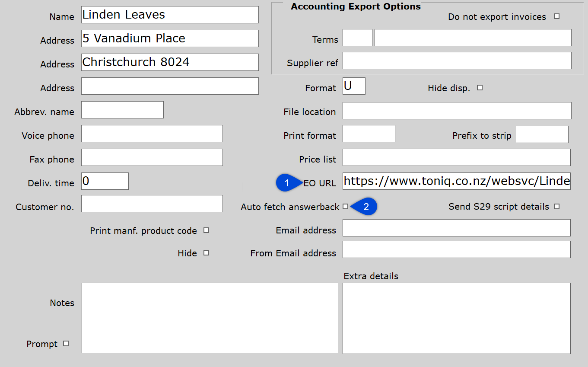
Task: Tick the Do not export invoices checkbox
Action: pyautogui.click(x=556, y=16)
